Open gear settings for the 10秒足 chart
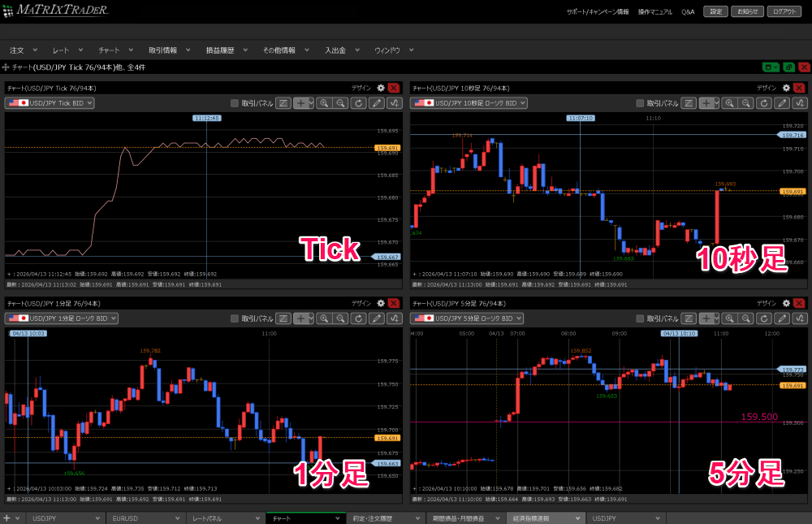 coord(785,88)
